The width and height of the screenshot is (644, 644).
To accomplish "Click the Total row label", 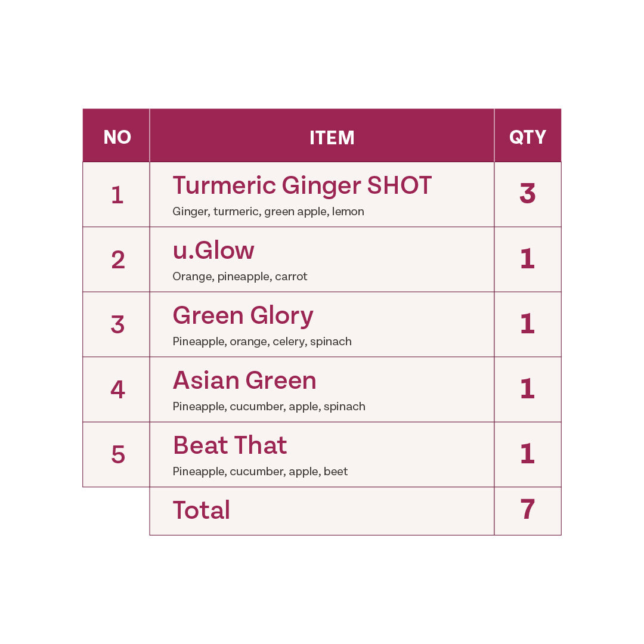I will tap(202, 510).
